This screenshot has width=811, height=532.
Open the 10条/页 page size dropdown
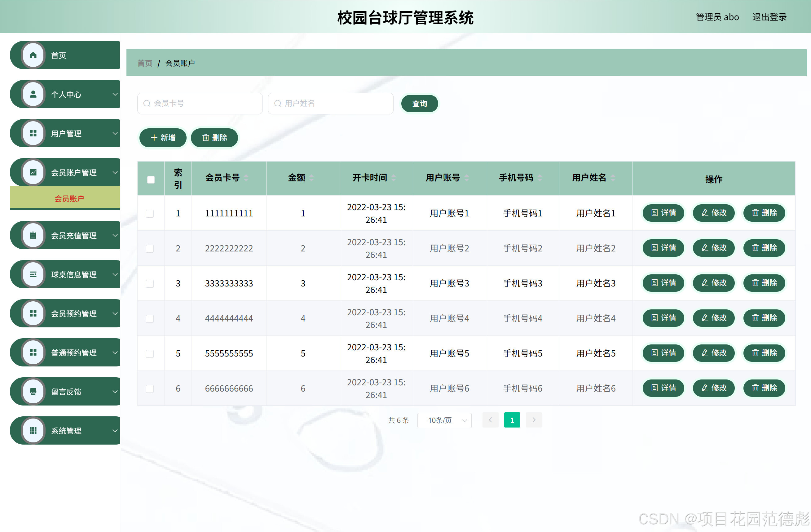click(x=444, y=420)
